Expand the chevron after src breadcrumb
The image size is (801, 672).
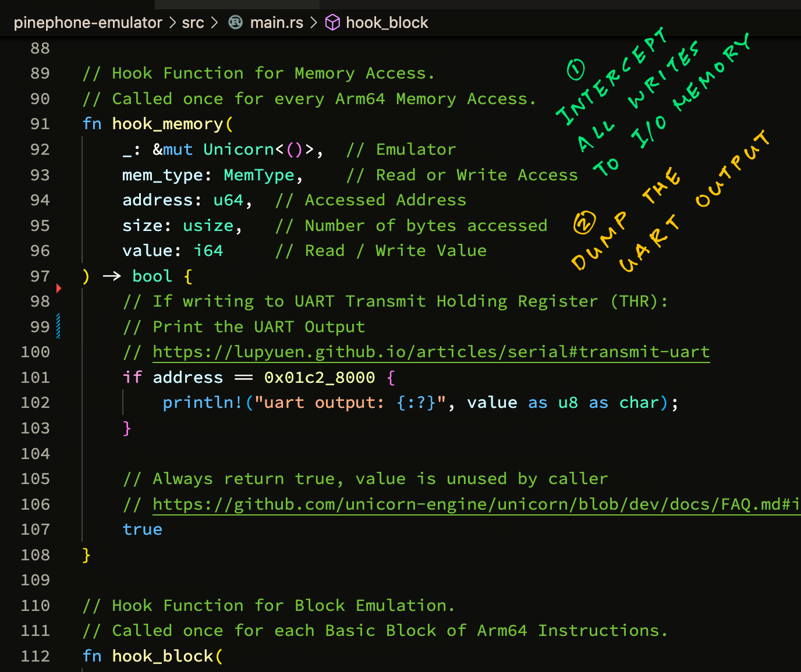point(214,23)
